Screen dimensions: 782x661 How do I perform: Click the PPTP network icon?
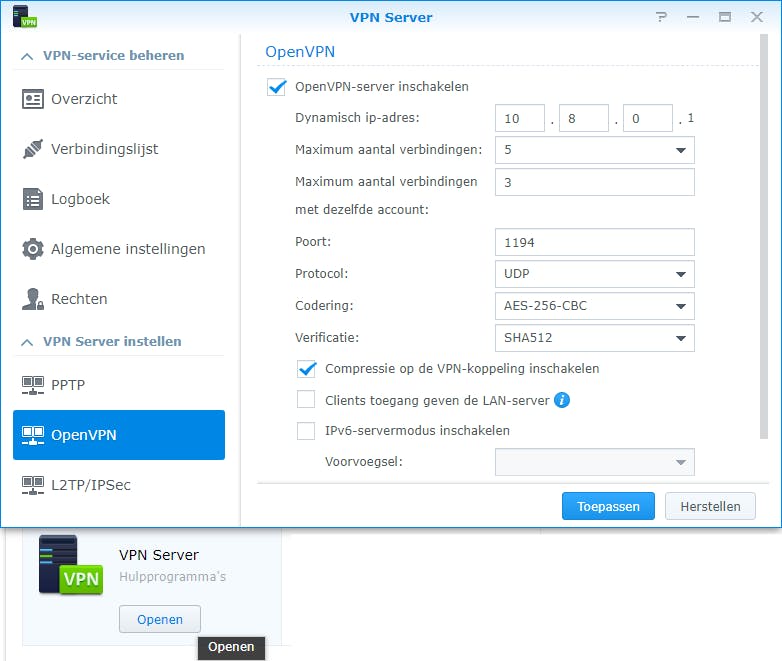point(33,385)
